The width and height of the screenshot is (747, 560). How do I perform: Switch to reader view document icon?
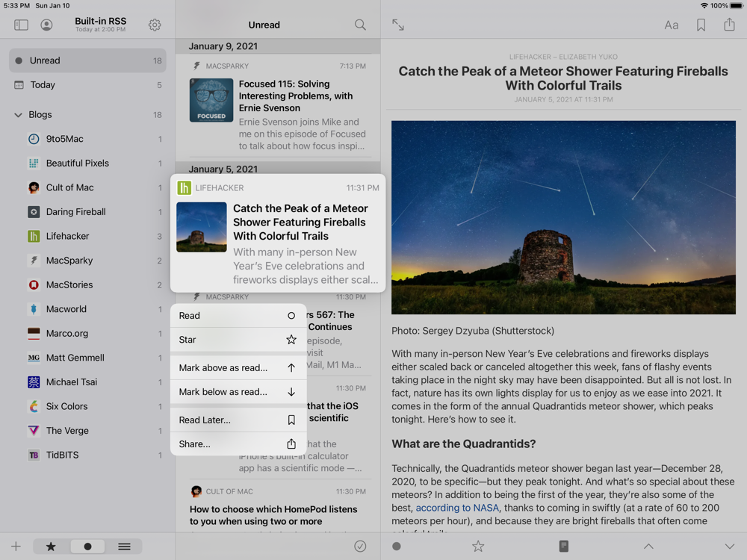click(x=563, y=547)
